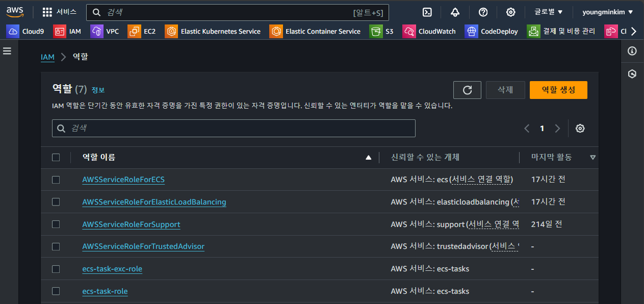Click 17시간 전 in the AWSServiceRoleForECS row
This screenshot has height=304, width=644.
548,180
